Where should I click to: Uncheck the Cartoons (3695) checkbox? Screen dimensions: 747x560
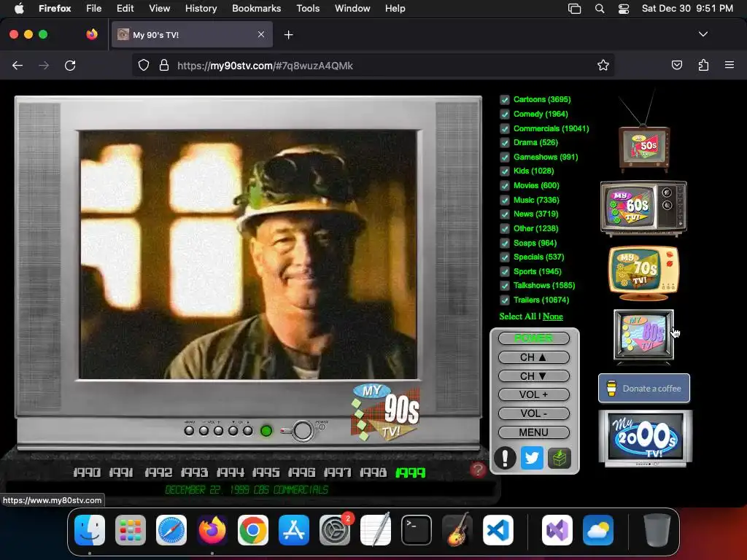coord(505,99)
